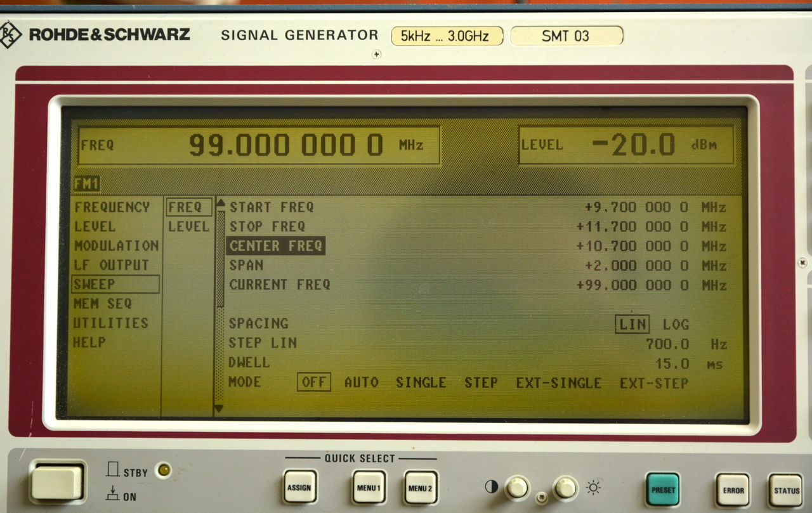Screen dimensions: 812x513
Task: Click main FREQ display 99.000 000 0
Action: (286, 145)
